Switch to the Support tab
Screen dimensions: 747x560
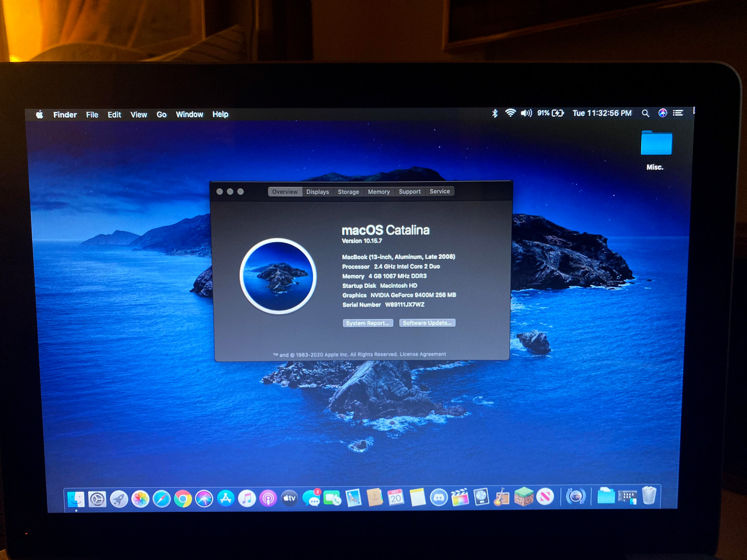[410, 191]
